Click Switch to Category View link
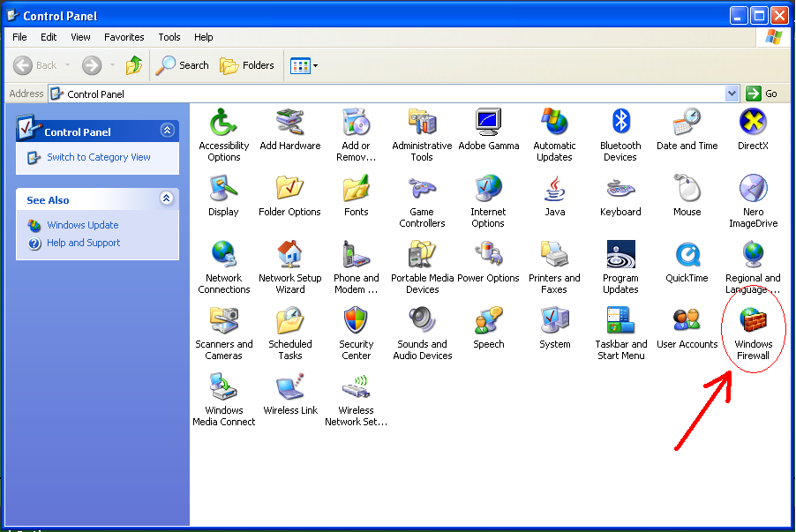 (98, 157)
